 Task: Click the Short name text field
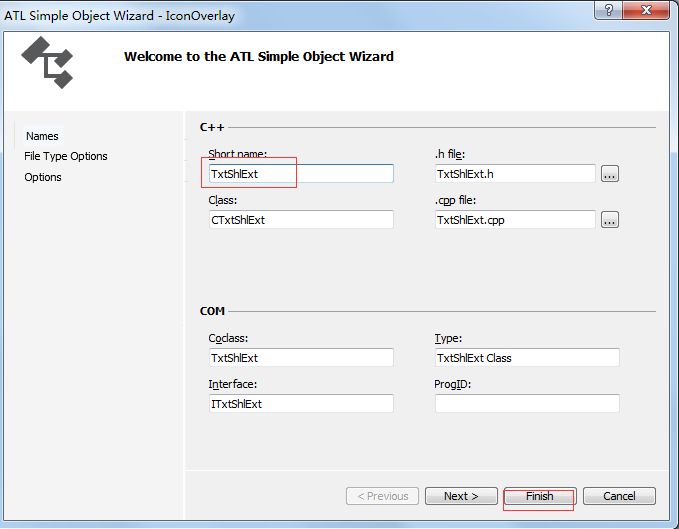tap(300, 174)
